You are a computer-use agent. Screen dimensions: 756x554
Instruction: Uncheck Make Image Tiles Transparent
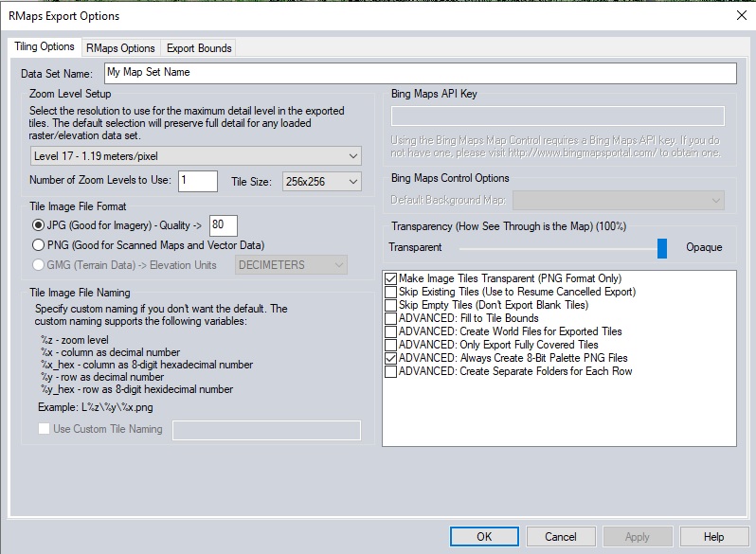pos(391,279)
